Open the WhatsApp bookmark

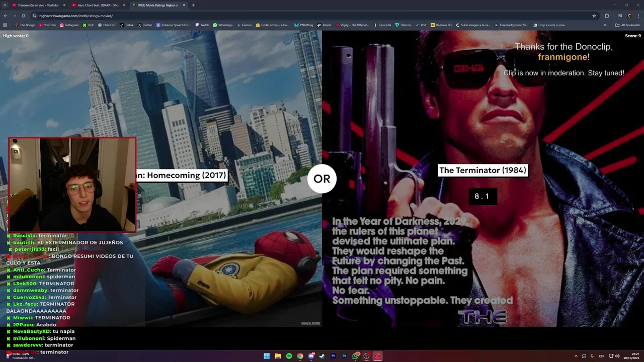(223, 25)
